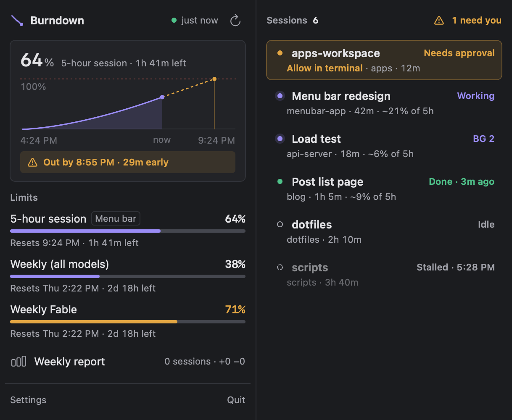Screen dimensions: 512x420
Task: Click the green status dot beside just now
Action: [174, 20]
